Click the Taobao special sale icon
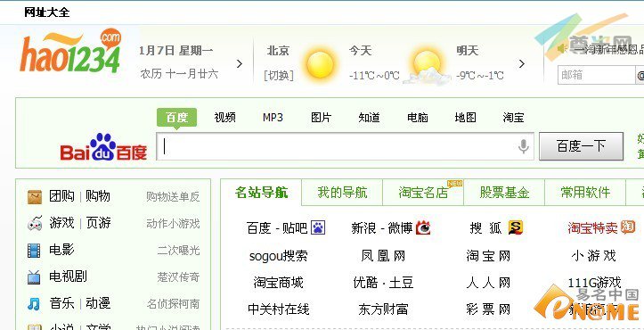Image resolution: width=644 pixels, height=330 pixels. click(x=628, y=227)
